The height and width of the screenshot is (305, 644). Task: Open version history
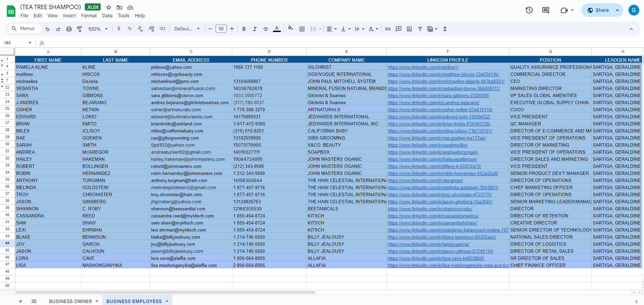(529, 10)
